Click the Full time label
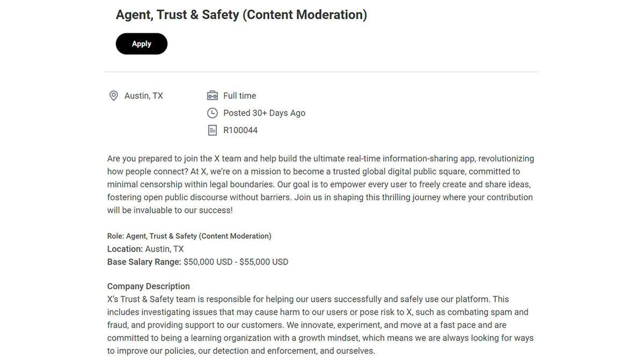This screenshot has width=644, height=362. pyautogui.click(x=239, y=96)
